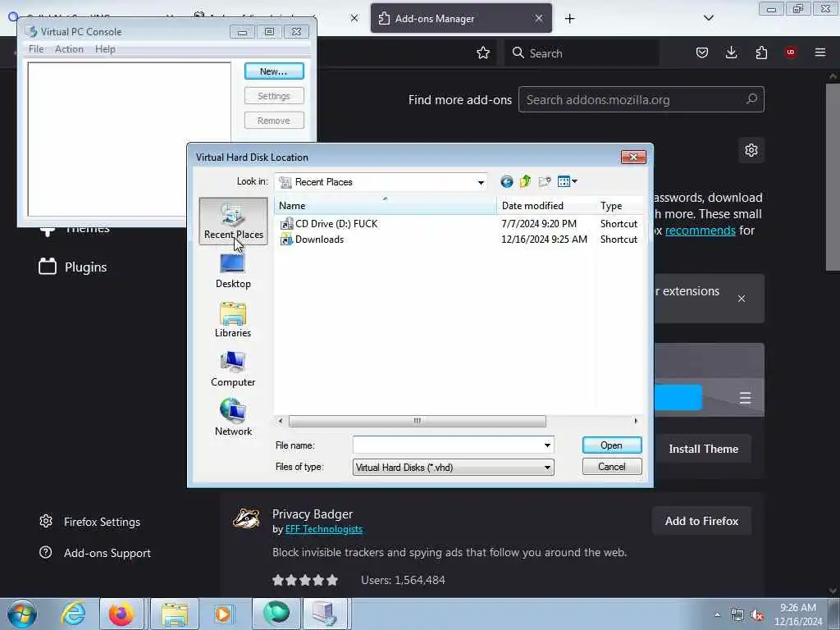Open the EFF Technologists link
This screenshot has height=630, width=840.
pos(324,529)
